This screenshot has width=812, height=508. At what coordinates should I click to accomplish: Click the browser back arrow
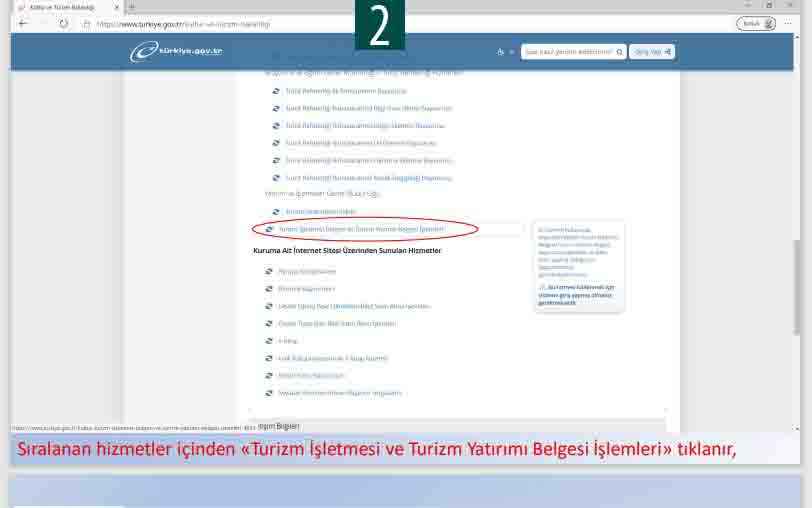[x=23, y=23]
